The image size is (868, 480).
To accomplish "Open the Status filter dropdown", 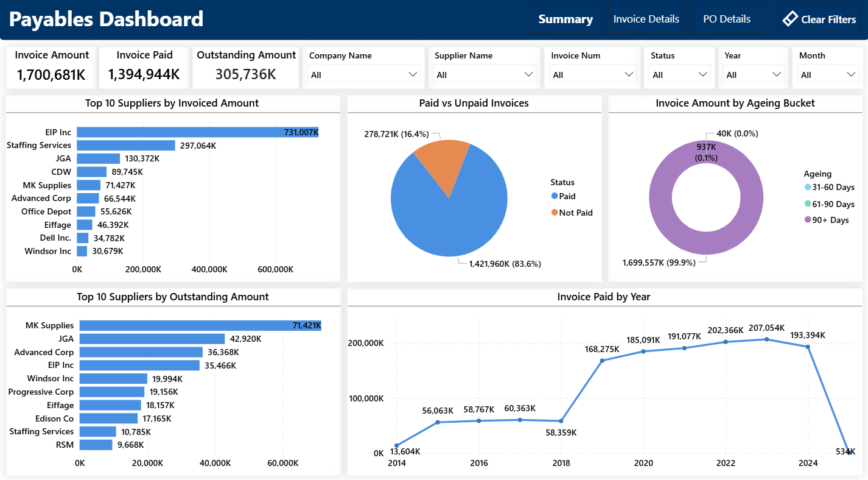I will pyautogui.click(x=680, y=74).
